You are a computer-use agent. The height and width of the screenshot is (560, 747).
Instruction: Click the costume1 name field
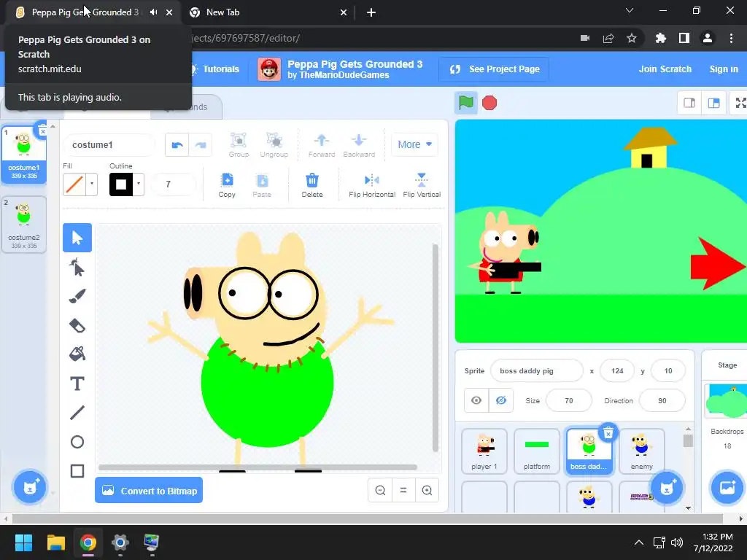click(109, 145)
